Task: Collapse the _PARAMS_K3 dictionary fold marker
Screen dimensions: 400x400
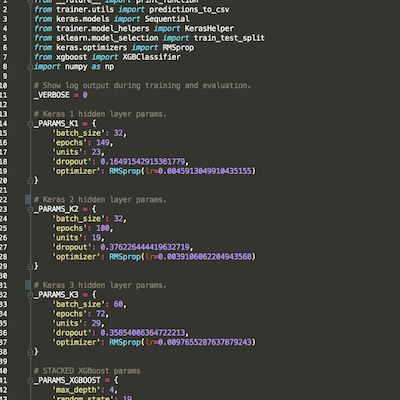Action: [30, 295]
